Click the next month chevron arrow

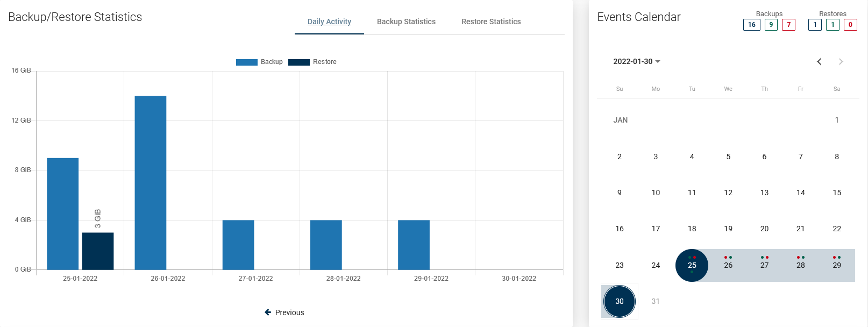(841, 62)
